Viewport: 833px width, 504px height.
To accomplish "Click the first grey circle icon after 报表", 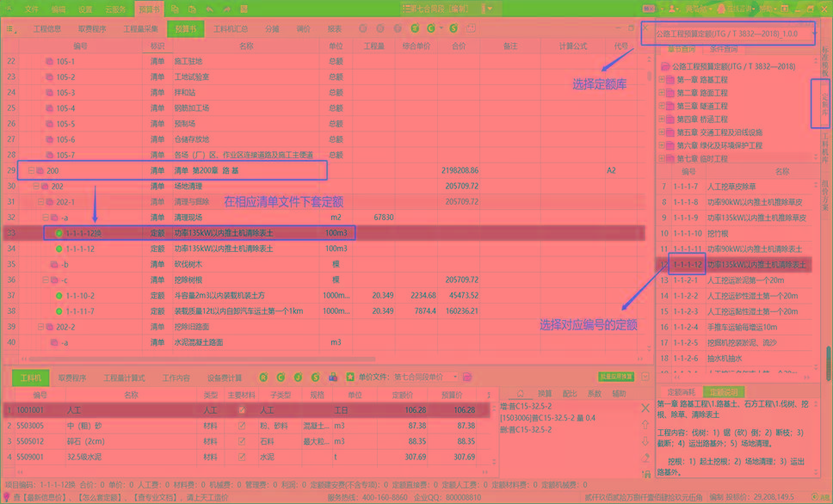I will tap(363, 28).
